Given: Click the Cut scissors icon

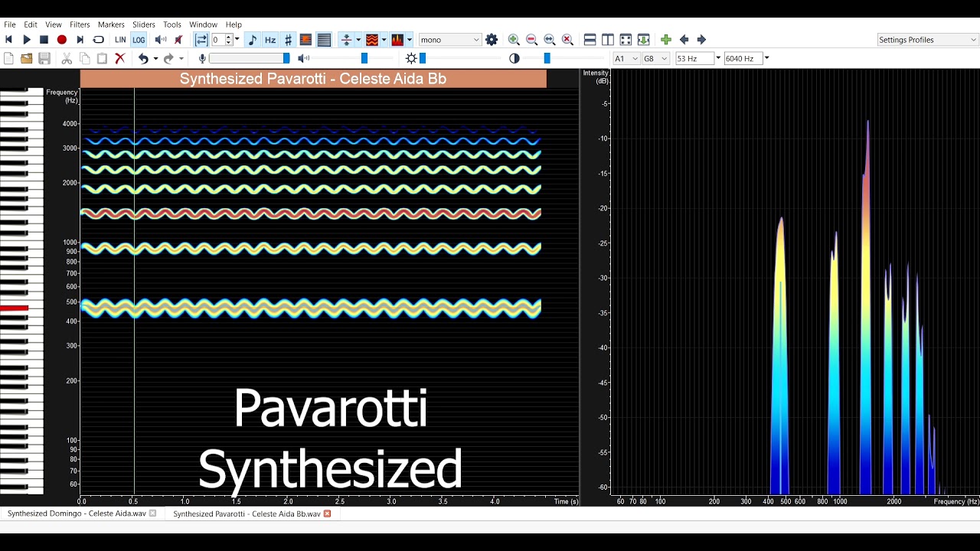Looking at the screenshot, I should point(67,58).
